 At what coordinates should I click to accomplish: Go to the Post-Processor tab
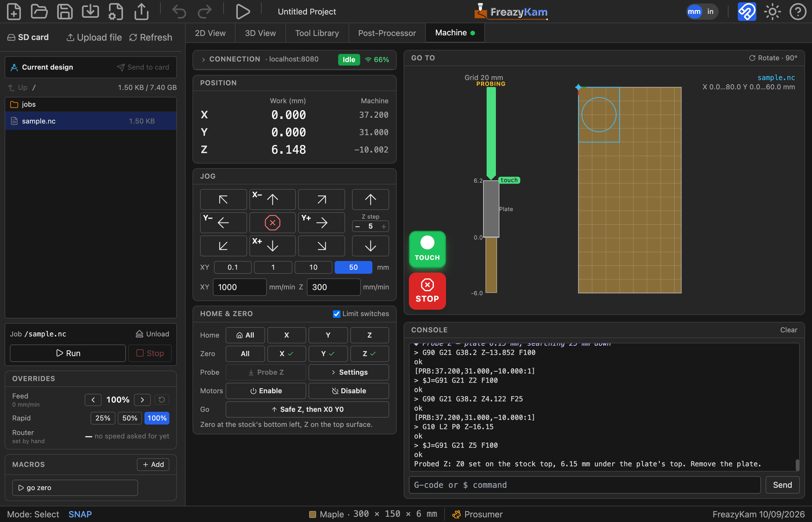click(x=387, y=33)
